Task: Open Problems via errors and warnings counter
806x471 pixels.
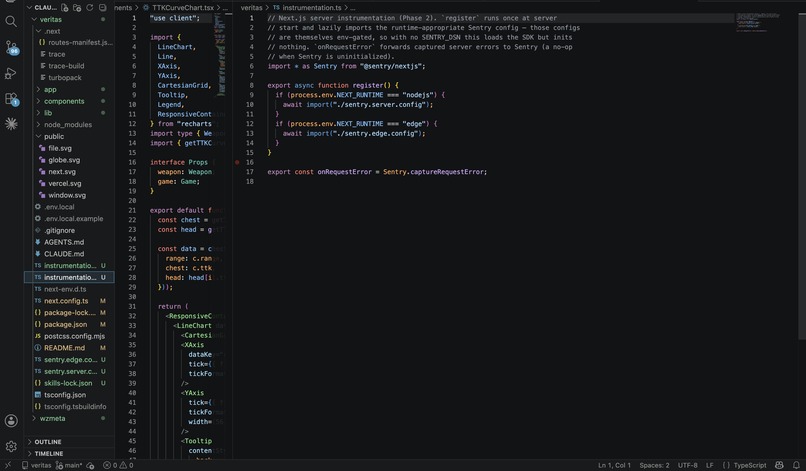Action: point(118,465)
